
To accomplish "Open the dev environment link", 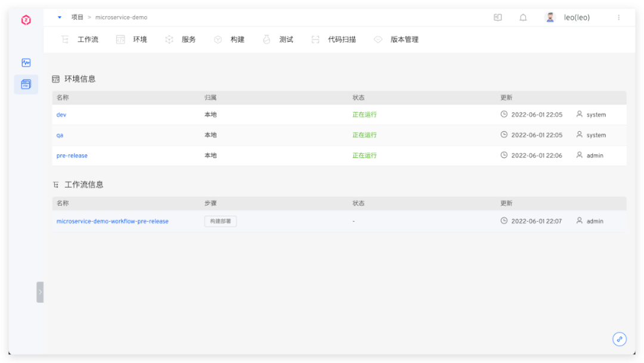I will (61, 114).
